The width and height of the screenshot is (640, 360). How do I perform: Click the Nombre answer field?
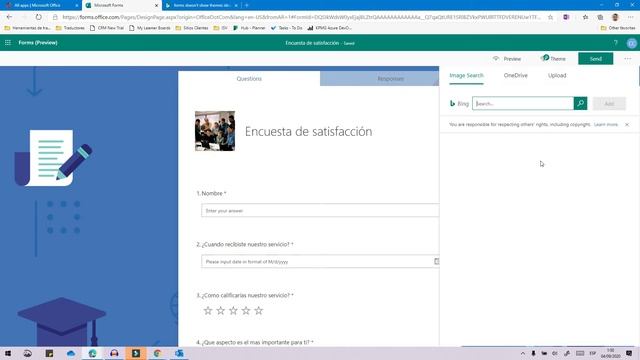point(320,211)
